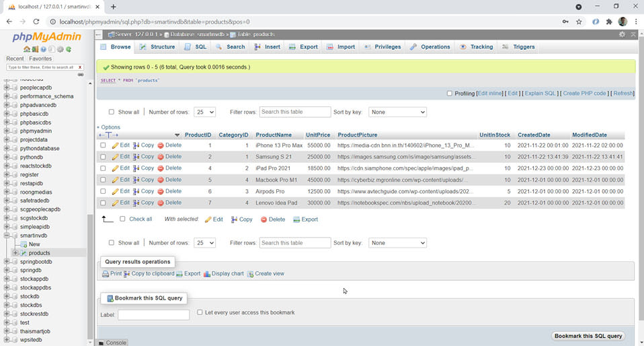
Task: Collapse the smartinvdb database tree node
Action: coord(7,236)
